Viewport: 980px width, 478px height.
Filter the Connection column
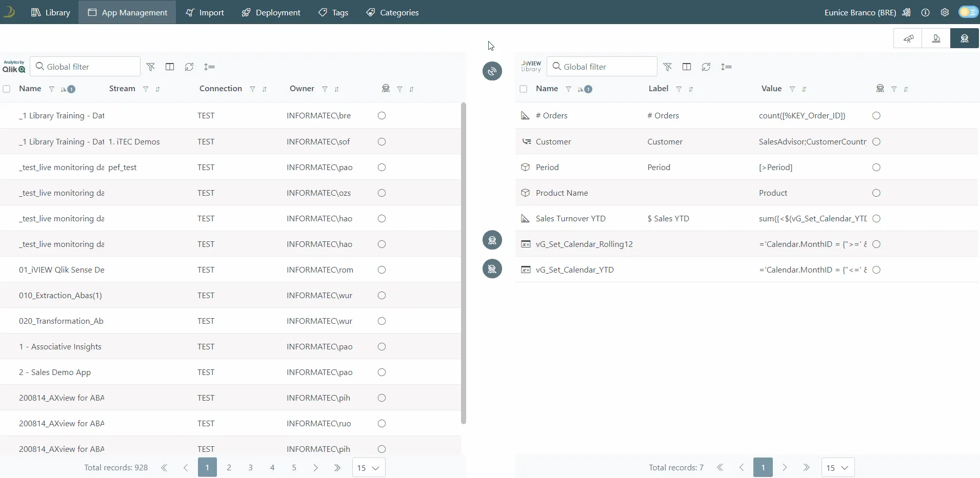click(x=252, y=89)
